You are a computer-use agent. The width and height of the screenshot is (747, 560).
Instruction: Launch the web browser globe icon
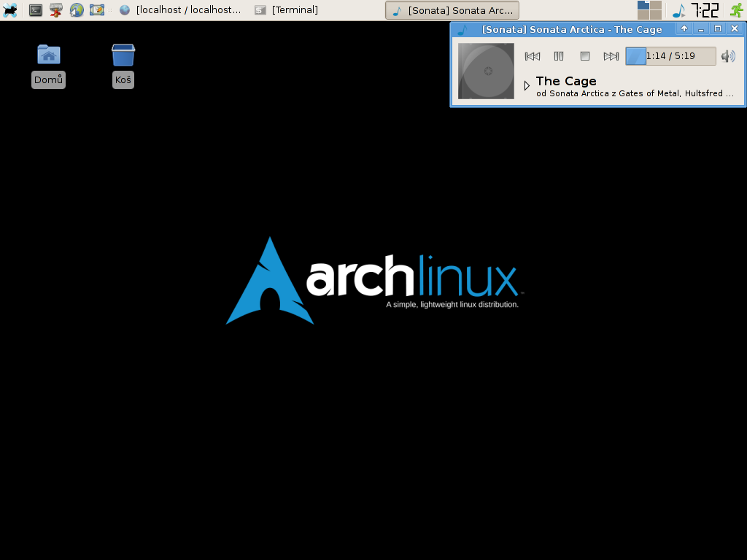click(77, 10)
